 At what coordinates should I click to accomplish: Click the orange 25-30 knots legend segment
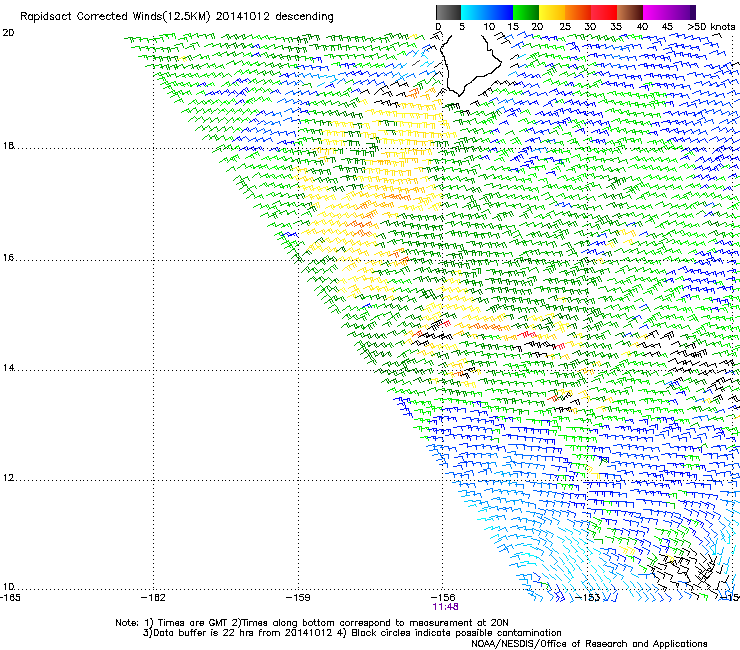pos(578,12)
